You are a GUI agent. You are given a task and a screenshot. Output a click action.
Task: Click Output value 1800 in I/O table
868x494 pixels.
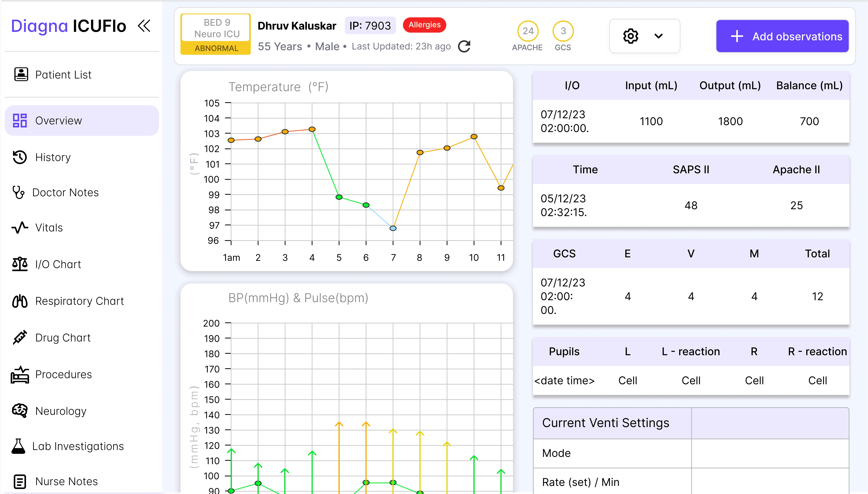(x=730, y=121)
